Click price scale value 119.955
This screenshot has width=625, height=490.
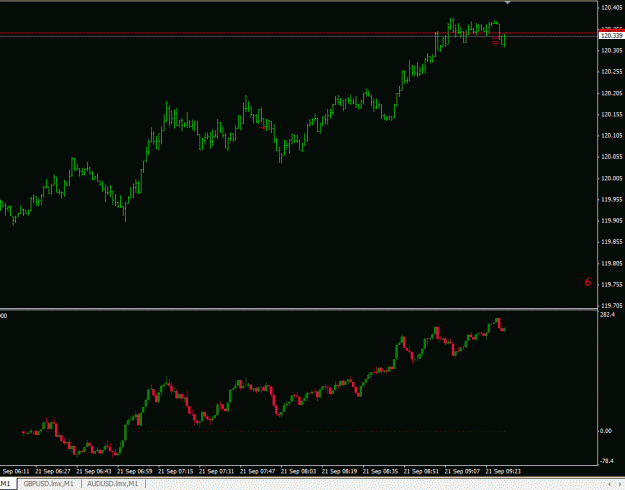(x=612, y=199)
